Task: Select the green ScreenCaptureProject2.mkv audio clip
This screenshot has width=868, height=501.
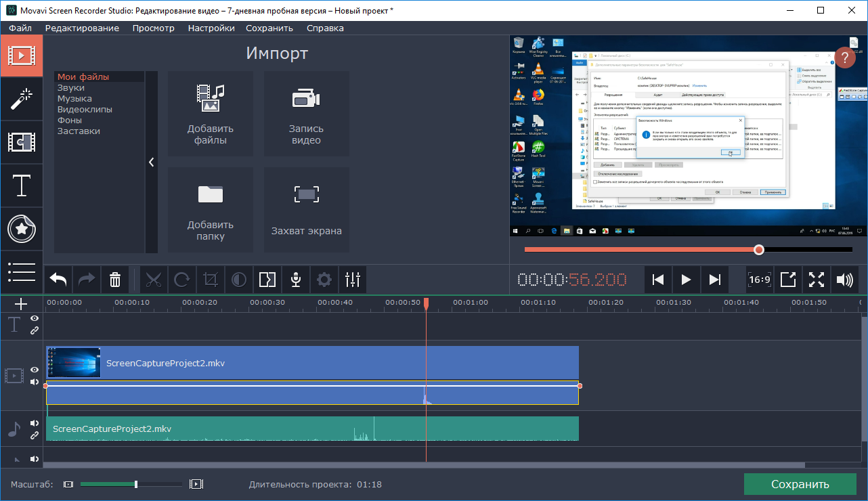Action: click(312, 429)
